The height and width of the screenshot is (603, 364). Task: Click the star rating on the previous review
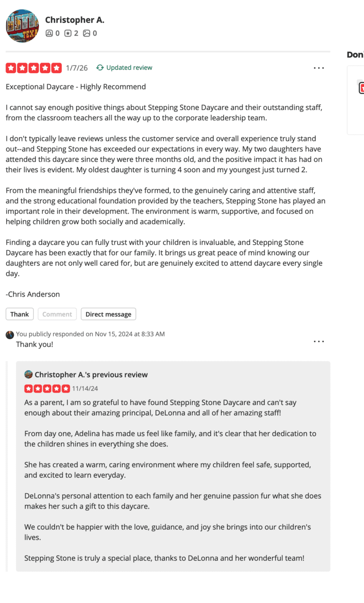pos(47,388)
